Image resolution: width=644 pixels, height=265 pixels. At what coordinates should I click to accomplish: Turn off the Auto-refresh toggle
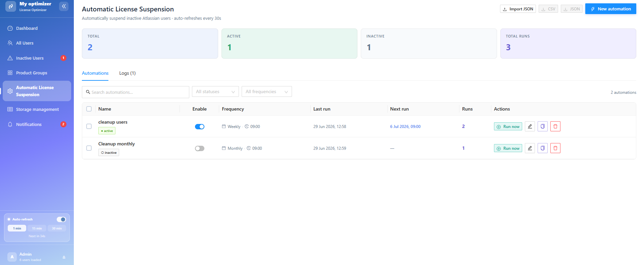[x=61, y=219]
